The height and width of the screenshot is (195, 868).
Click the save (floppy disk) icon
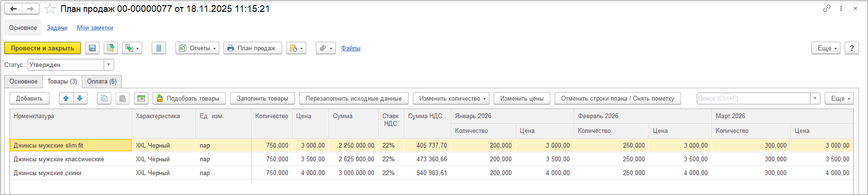pos(92,48)
